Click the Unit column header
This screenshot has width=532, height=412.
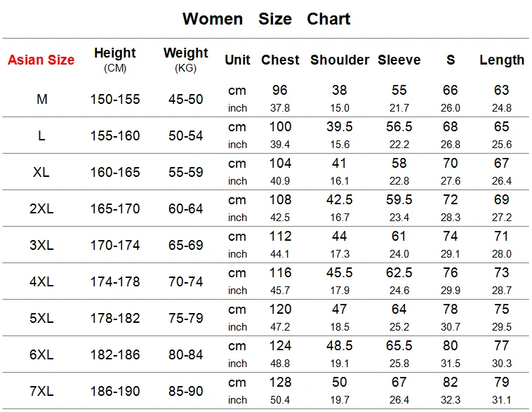click(x=237, y=60)
